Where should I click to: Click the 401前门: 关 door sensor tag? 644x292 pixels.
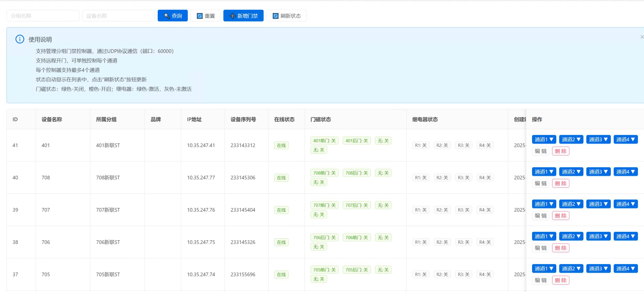tap(324, 141)
